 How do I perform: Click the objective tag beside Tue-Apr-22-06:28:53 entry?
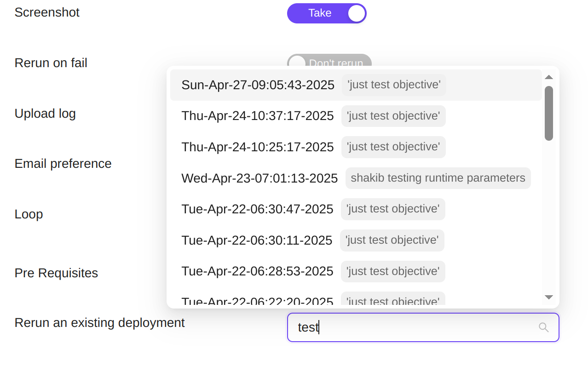393,271
